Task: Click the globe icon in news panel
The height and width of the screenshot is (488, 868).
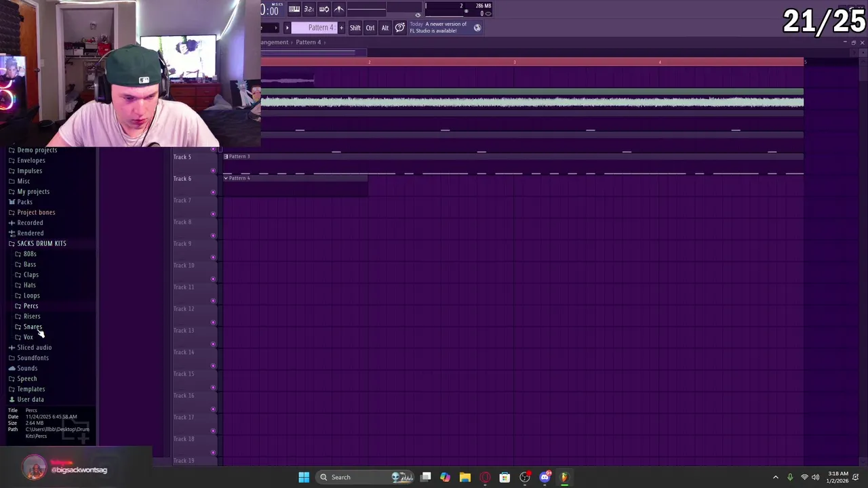Action: click(x=477, y=28)
